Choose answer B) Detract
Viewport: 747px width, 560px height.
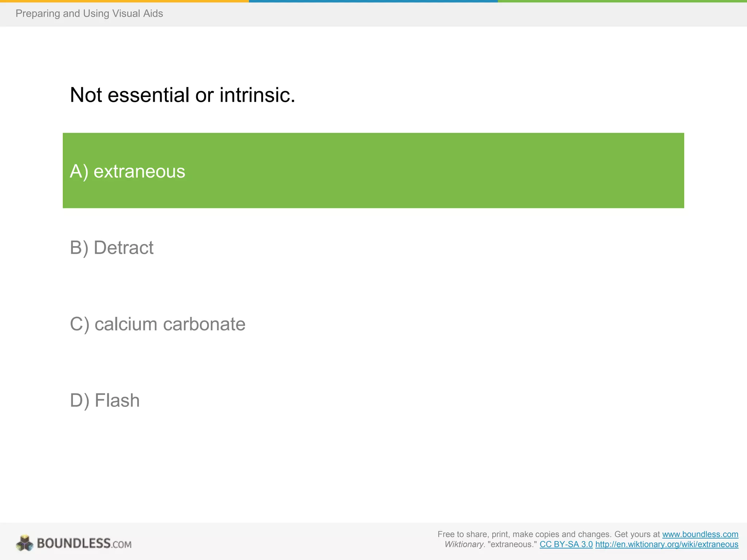click(112, 248)
